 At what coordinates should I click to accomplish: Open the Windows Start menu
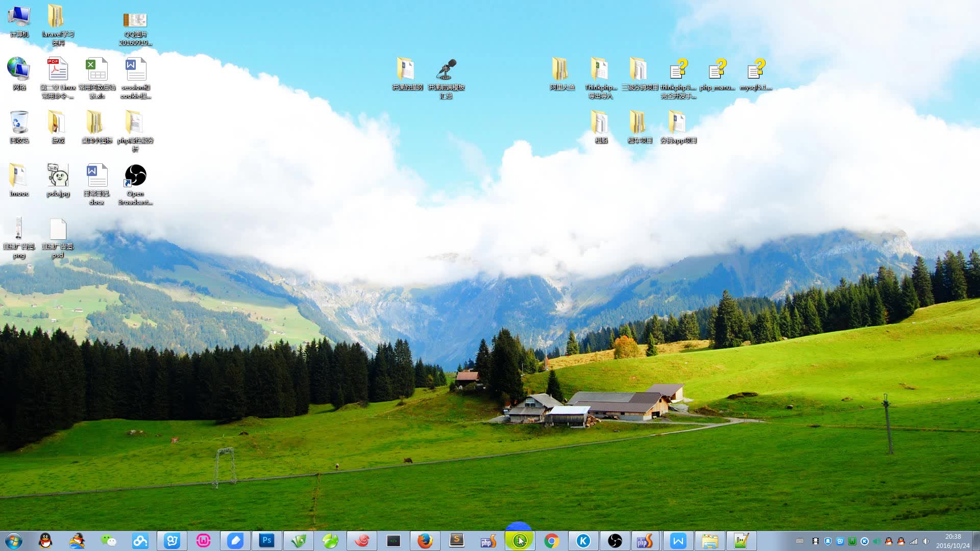point(14,541)
